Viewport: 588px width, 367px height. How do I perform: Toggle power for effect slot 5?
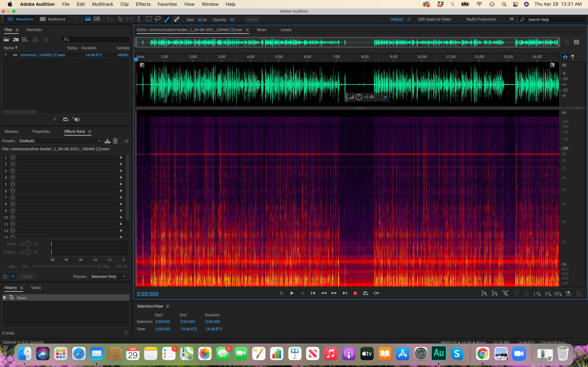pos(13,184)
